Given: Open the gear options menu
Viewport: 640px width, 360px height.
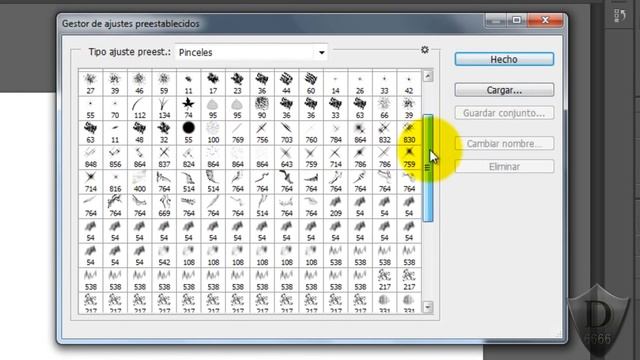Looking at the screenshot, I should (424, 49).
